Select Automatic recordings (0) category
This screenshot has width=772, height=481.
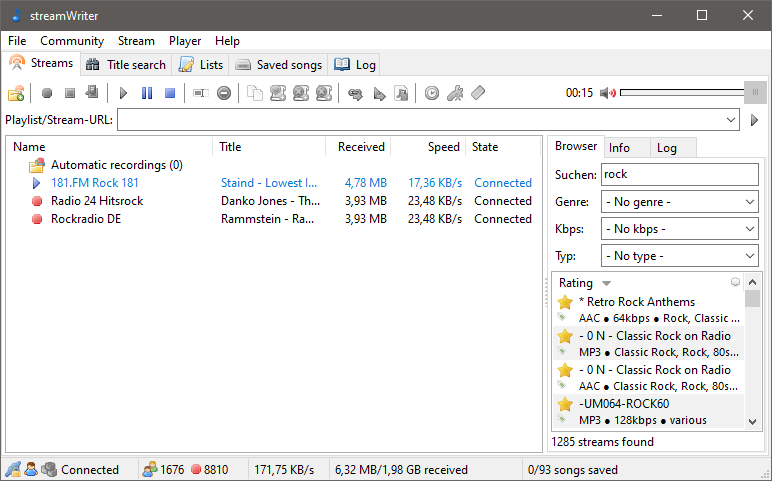(117, 165)
